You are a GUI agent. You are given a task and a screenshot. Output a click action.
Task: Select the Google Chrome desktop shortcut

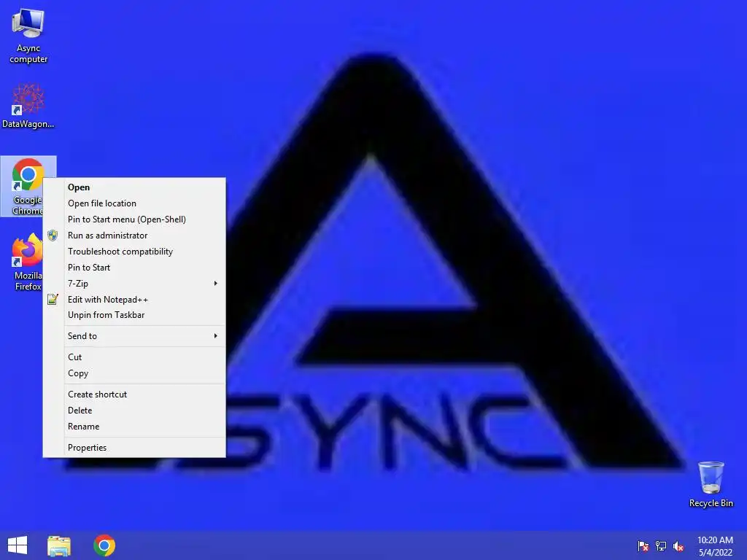point(28,186)
